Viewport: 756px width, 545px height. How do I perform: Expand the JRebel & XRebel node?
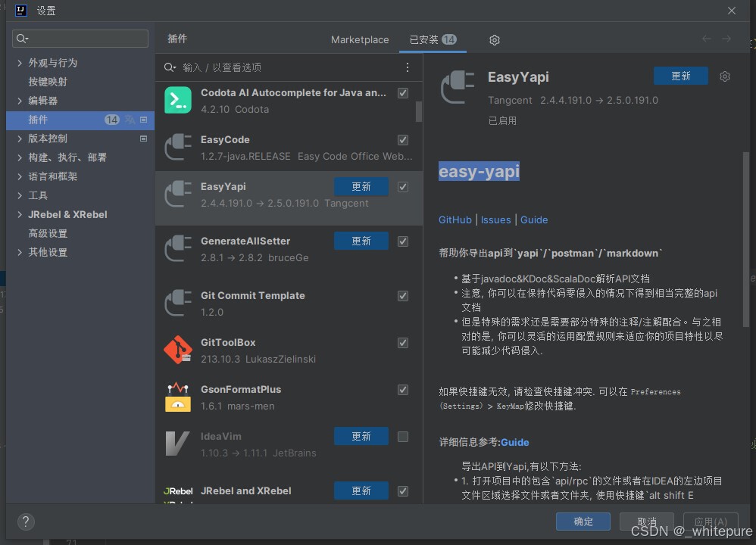pos(20,214)
